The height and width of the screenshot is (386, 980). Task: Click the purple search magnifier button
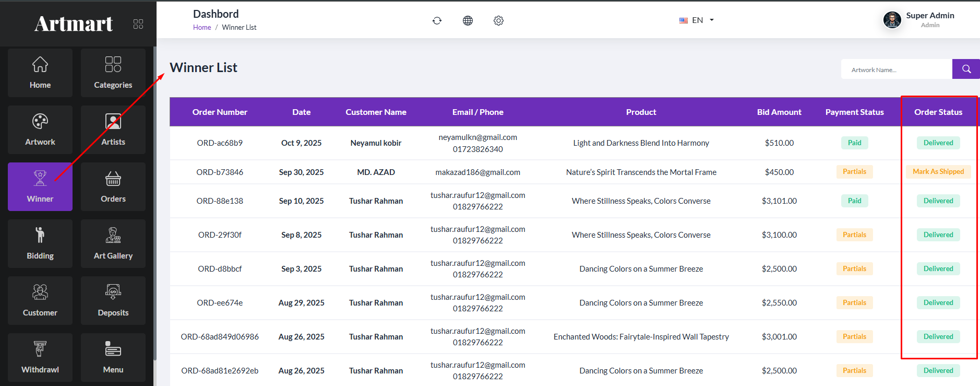click(966, 69)
